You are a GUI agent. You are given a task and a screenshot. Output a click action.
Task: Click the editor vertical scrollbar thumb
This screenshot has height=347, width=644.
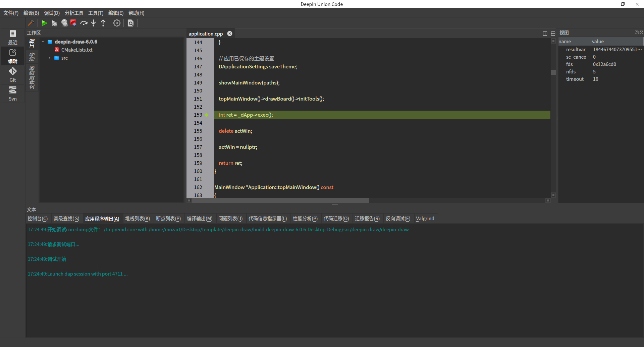(x=553, y=72)
